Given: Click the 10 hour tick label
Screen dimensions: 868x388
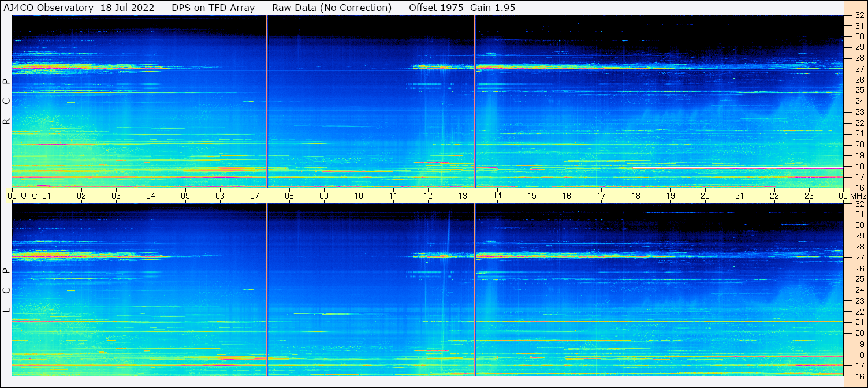Looking at the screenshot, I should tap(359, 196).
